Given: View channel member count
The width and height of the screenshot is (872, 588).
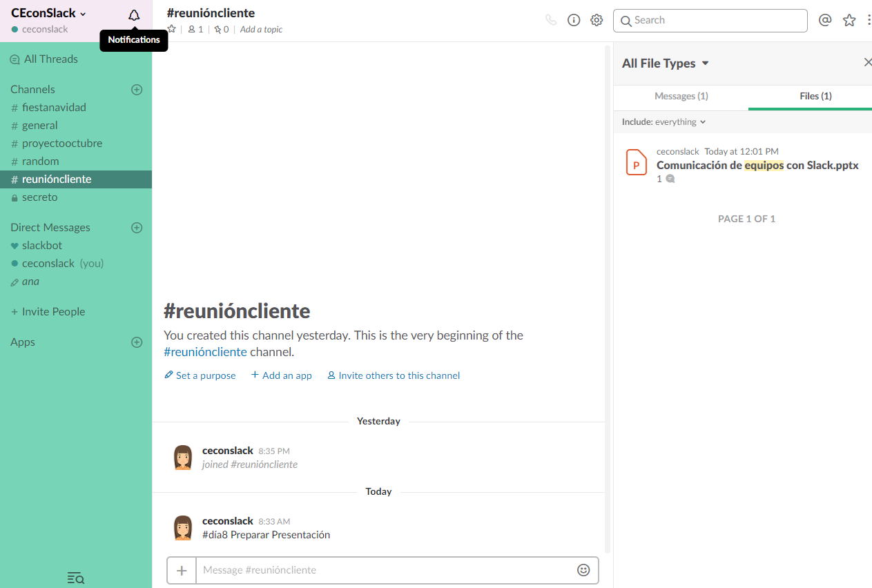Looking at the screenshot, I should coord(196,29).
